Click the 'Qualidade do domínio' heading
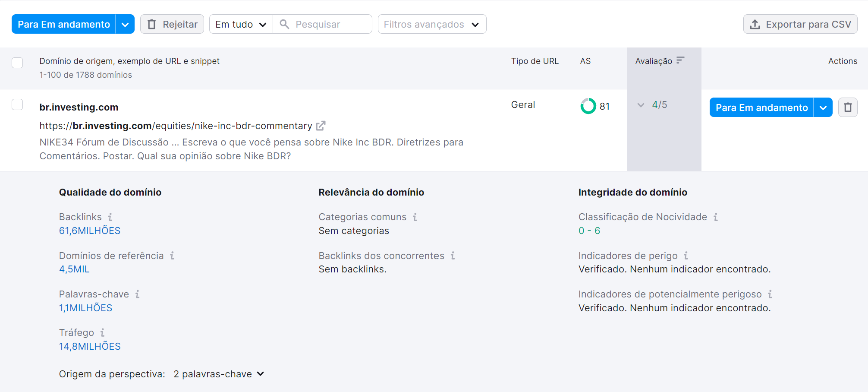This screenshot has height=392, width=868. [x=110, y=192]
